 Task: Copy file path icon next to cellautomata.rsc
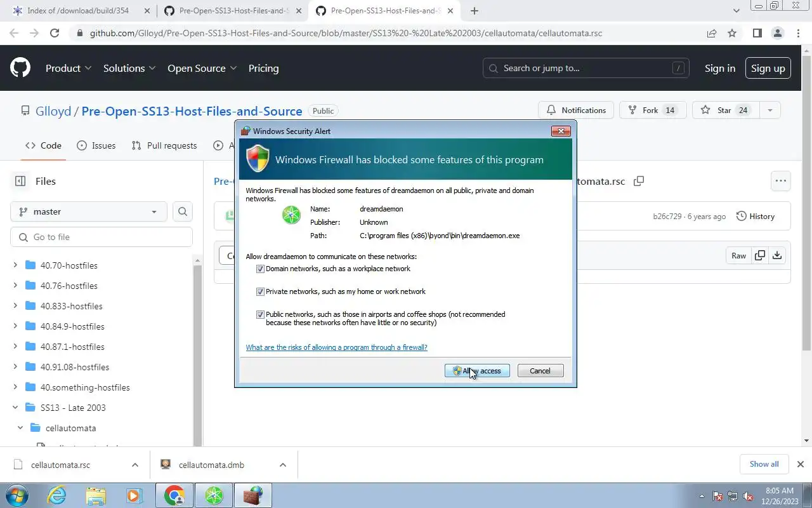(639, 181)
